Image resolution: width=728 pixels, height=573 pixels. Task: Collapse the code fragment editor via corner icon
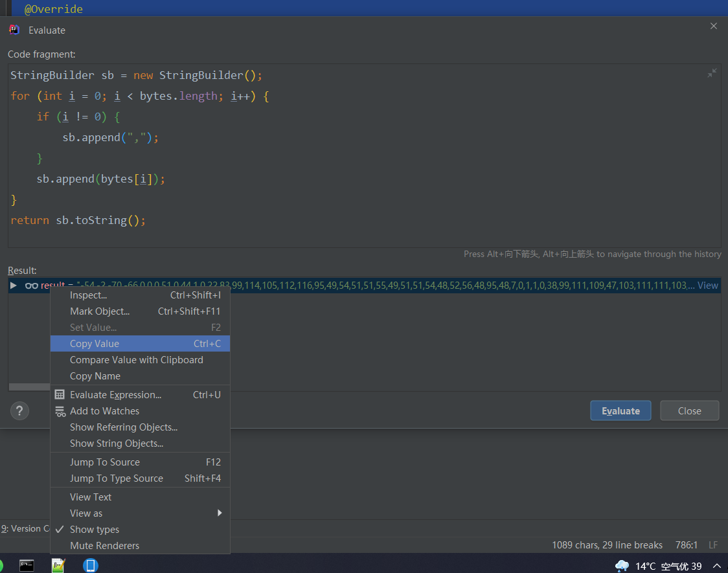tap(712, 73)
